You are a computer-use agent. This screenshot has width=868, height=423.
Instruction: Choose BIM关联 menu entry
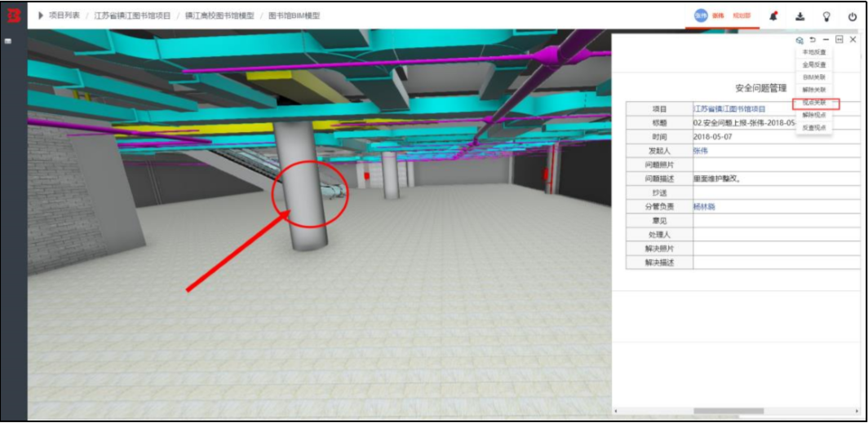tap(814, 77)
